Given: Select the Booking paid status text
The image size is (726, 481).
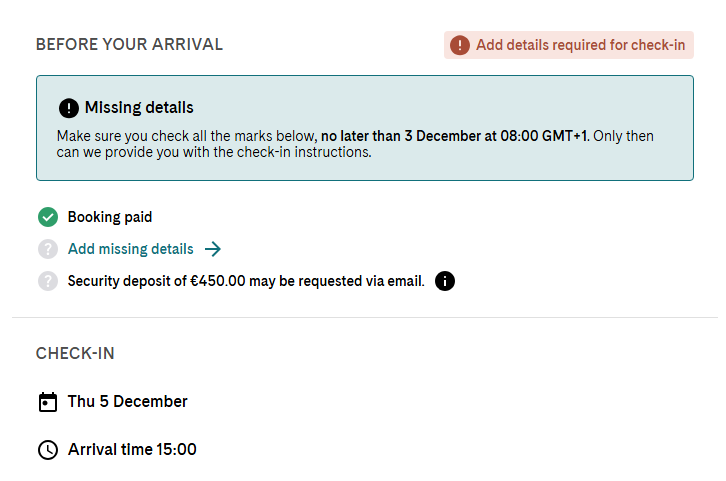Looking at the screenshot, I should [x=110, y=217].
